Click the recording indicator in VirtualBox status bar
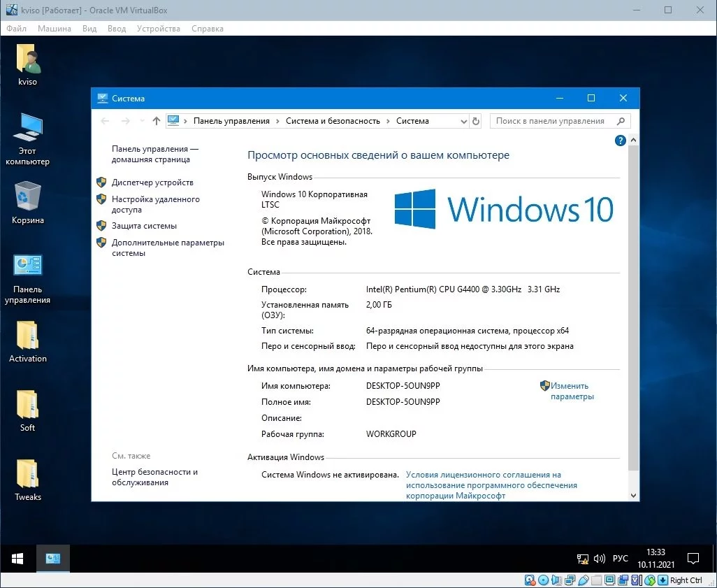Viewport: 717px width, 588px height. point(623,580)
